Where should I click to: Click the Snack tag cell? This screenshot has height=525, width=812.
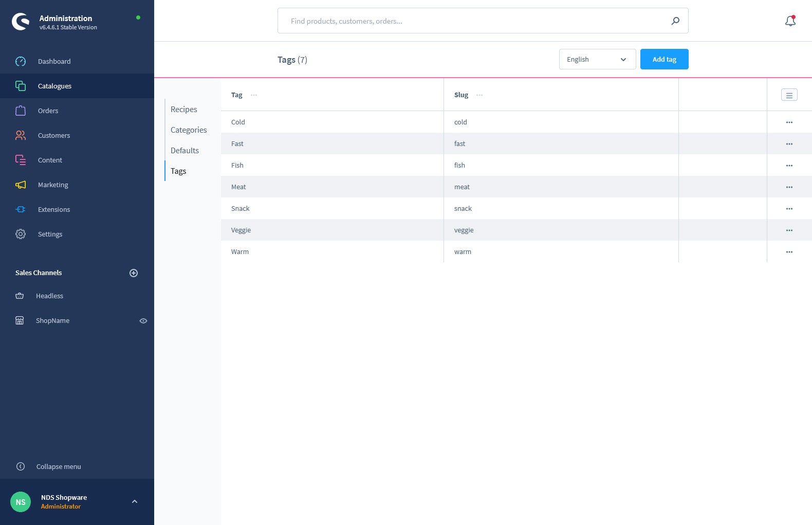(332, 208)
